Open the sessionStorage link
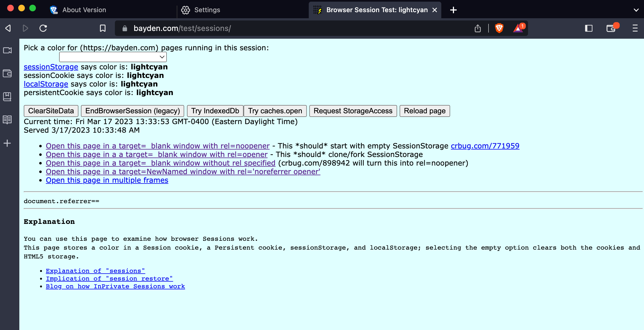 pyautogui.click(x=51, y=67)
